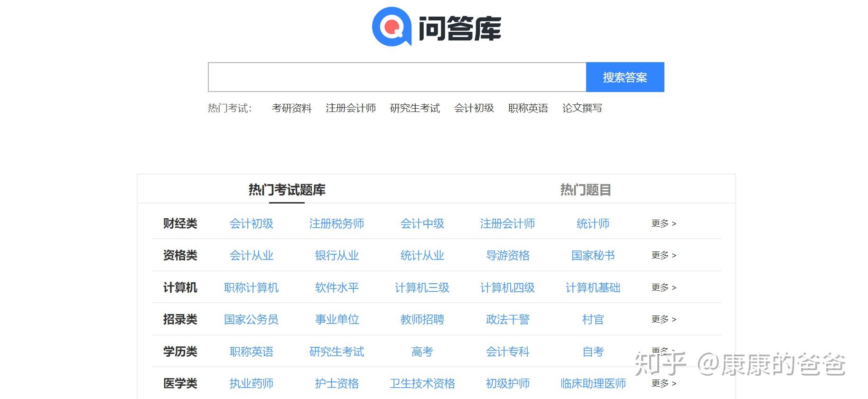The width and height of the screenshot is (868, 399).
Task: Expand 更多 for 财经类 row
Action: (664, 223)
